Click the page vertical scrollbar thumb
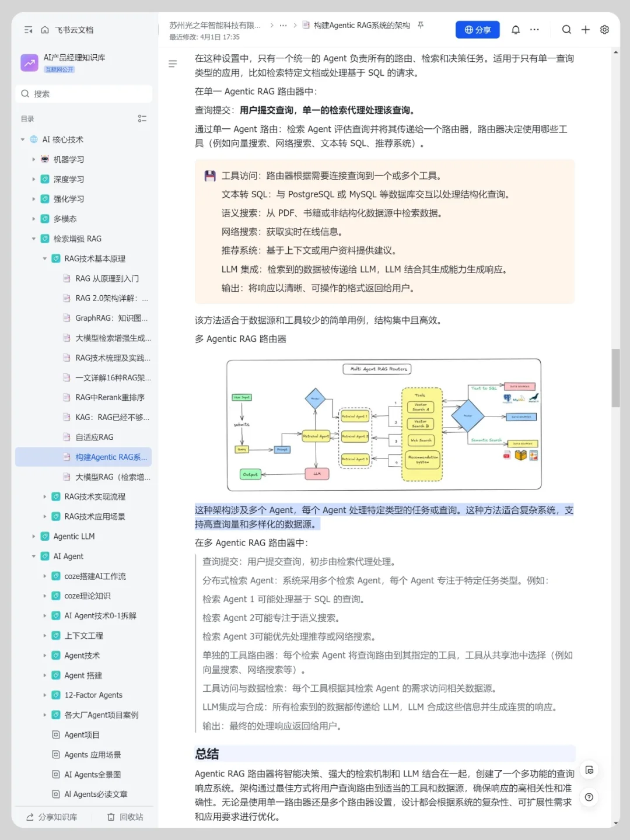Image resolution: width=630 pixels, height=840 pixels. tap(615, 377)
